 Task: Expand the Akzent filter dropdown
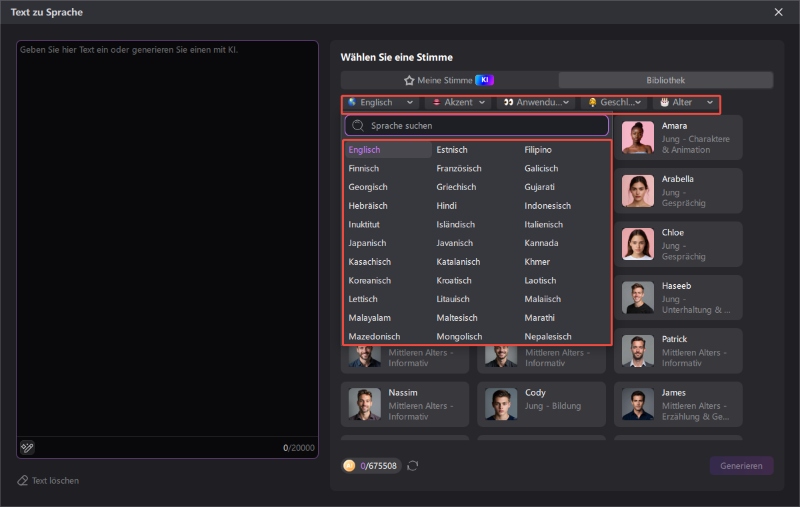(x=458, y=102)
